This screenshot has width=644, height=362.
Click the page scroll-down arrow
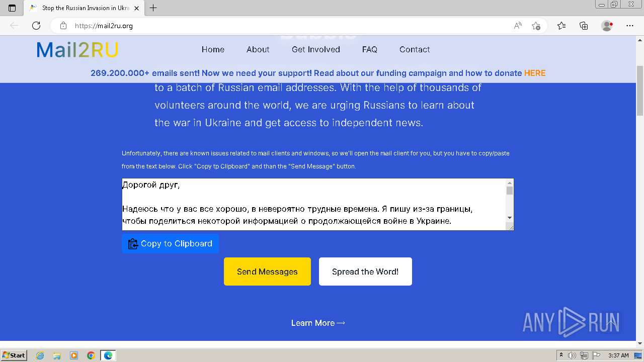click(x=640, y=344)
